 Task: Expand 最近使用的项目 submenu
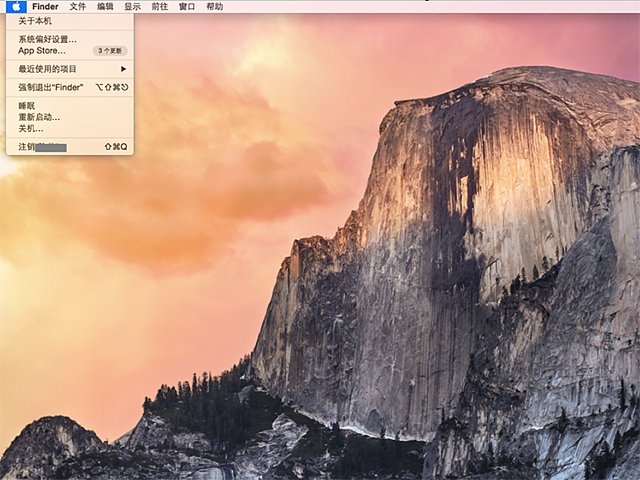click(70, 69)
